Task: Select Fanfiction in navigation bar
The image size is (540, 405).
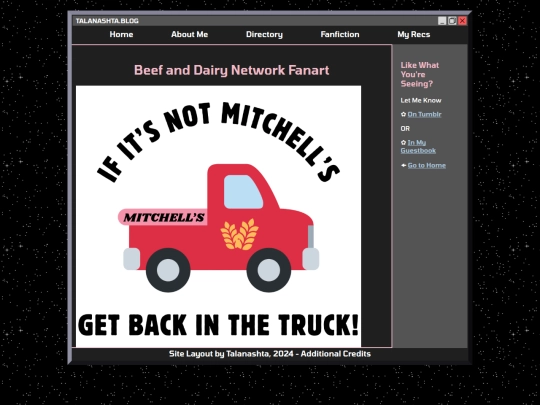Action: (340, 34)
